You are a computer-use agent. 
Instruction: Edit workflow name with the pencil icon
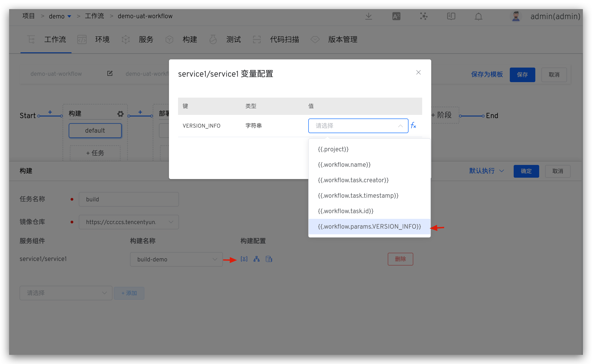click(x=110, y=73)
